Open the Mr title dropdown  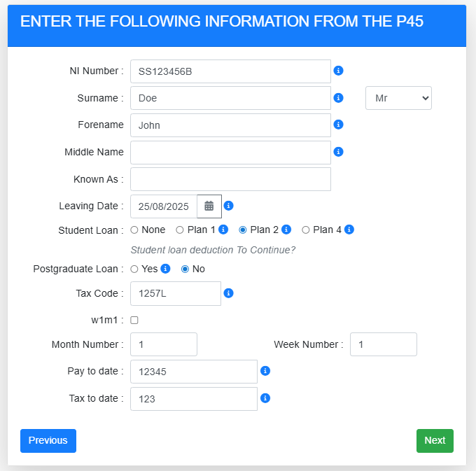tap(398, 98)
